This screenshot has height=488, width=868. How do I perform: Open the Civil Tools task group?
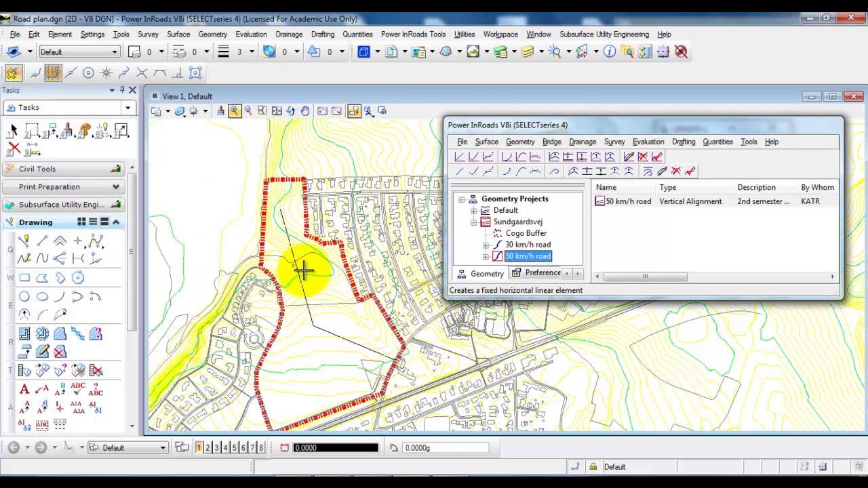point(63,169)
